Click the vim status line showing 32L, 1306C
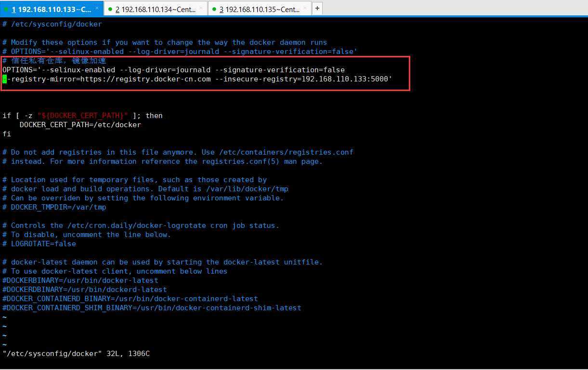The width and height of the screenshot is (588, 370). tap(76, 354)
